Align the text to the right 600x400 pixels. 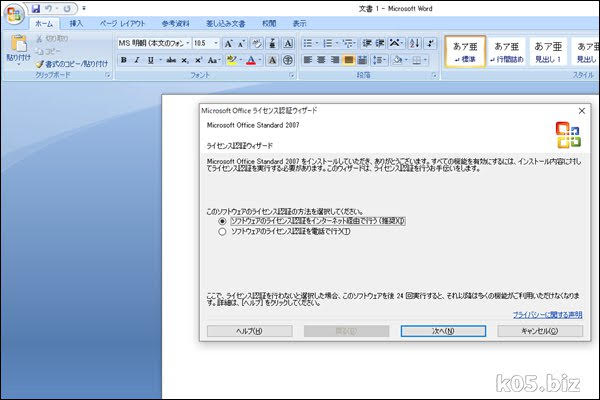click(x=335, y=60)
